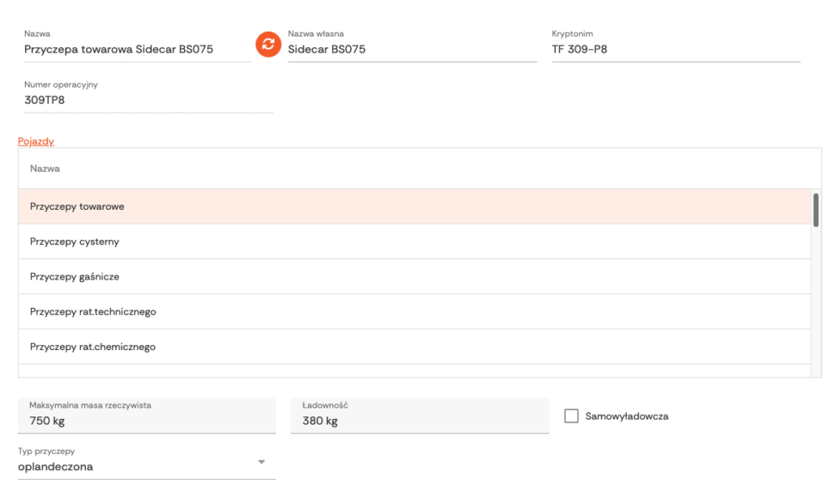Sort by the Nazwa column header
Viewport: 830px width, 504px height.
pos(45,169)
